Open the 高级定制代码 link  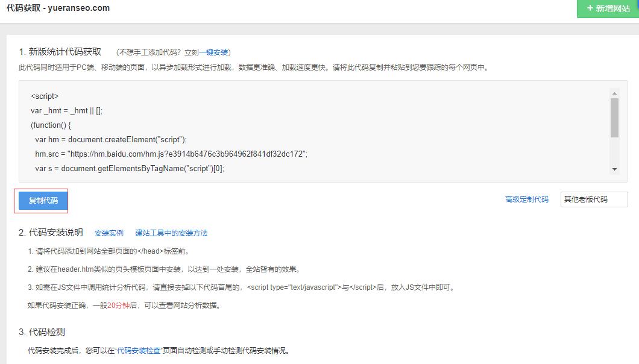point(526,199)
